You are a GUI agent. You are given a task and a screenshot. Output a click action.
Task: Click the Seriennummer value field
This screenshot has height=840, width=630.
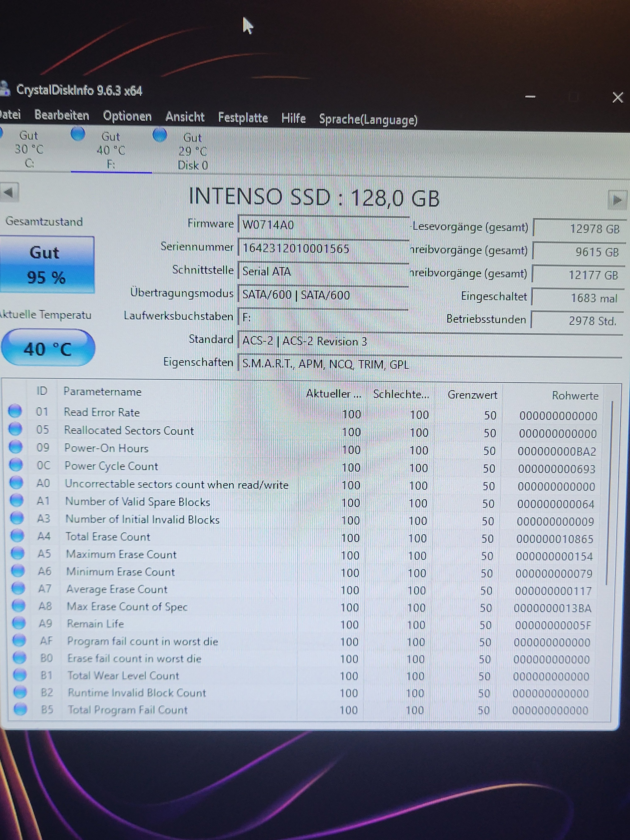(x=323, y=249)
